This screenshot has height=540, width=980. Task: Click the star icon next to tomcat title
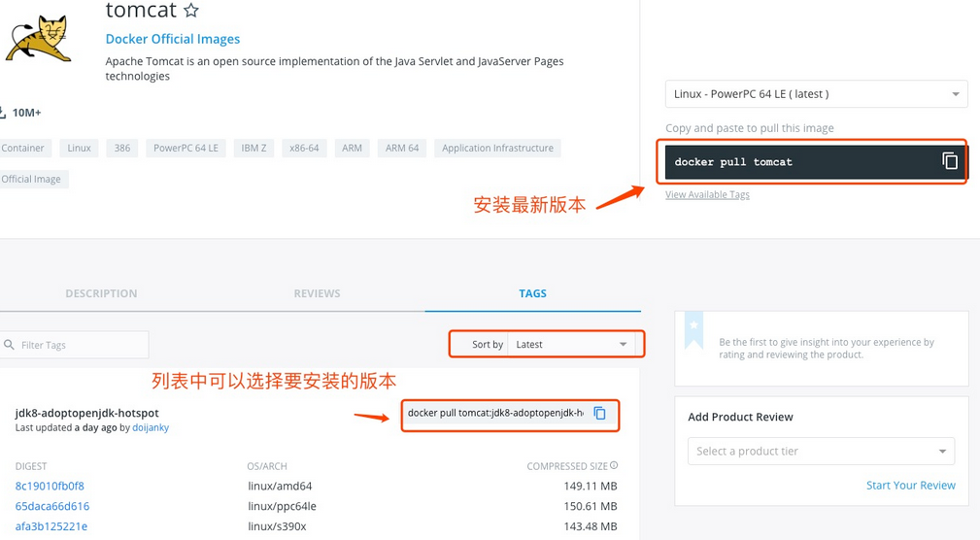(191, 12)
